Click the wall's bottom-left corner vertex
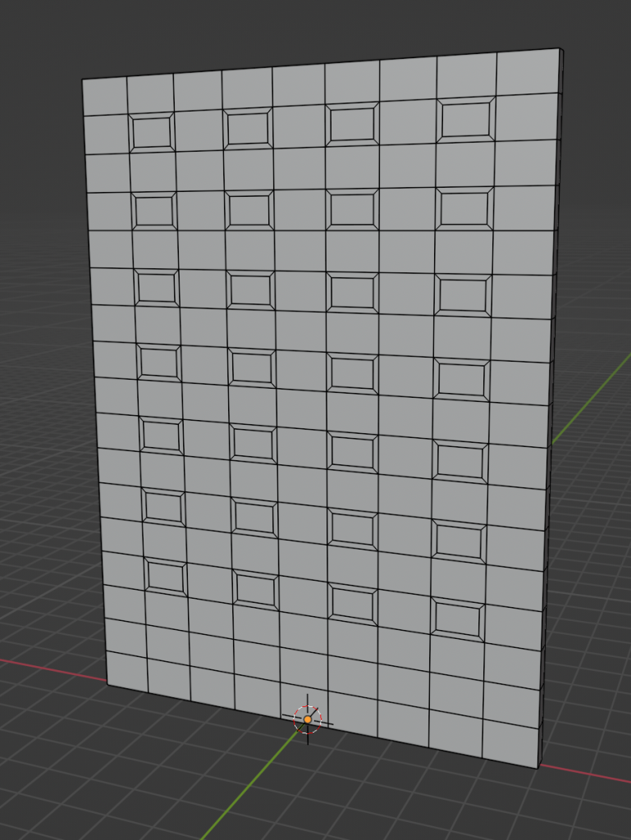Screen dimensions: 631x840 coord(107,685)
